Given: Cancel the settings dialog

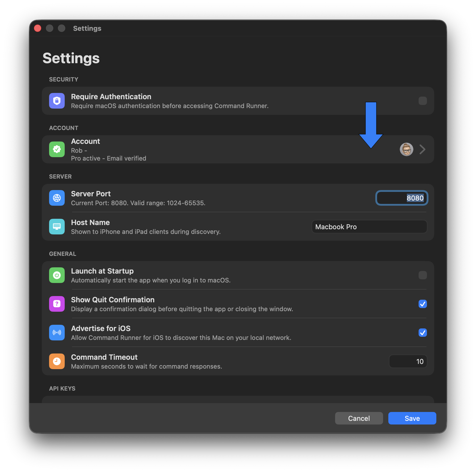Looking at the screenshot, I should pyautogui.click(x=359, y=418).
